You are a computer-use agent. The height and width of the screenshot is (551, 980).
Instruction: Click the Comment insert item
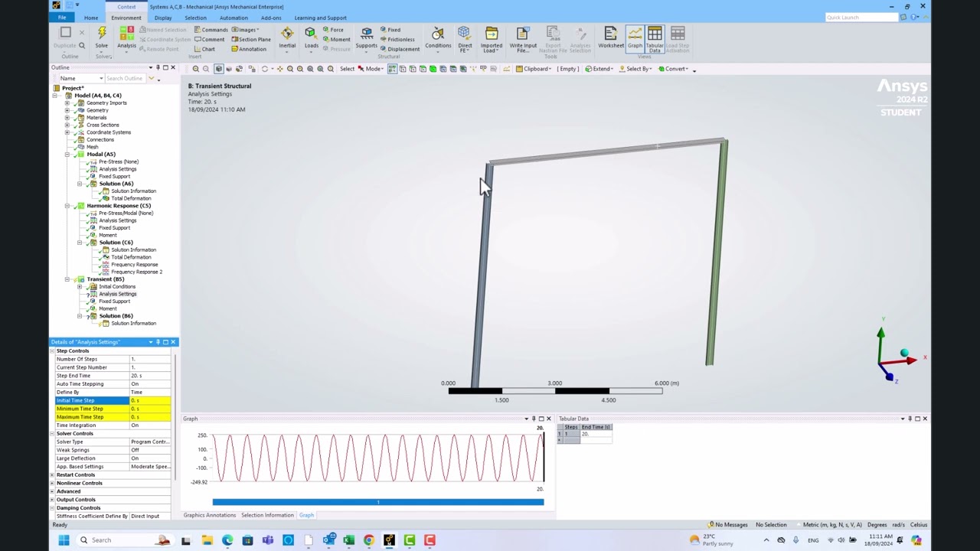pos(209,39)
